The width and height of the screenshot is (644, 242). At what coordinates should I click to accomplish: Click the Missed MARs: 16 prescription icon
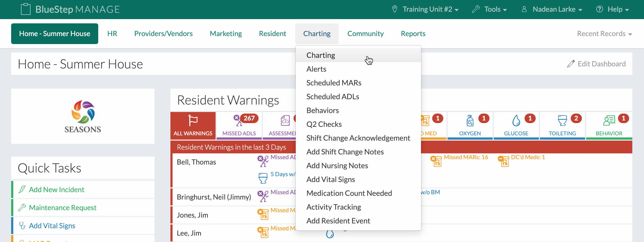point(436,161)
